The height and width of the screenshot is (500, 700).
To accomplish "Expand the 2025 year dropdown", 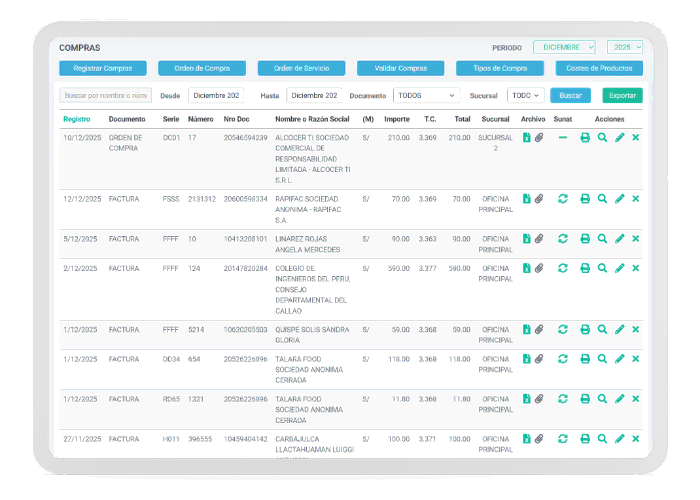I will 625,47.
